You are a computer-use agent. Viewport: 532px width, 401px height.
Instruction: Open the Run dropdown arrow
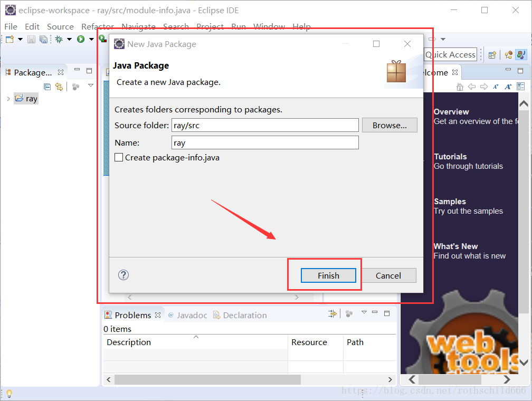point(91,40)
